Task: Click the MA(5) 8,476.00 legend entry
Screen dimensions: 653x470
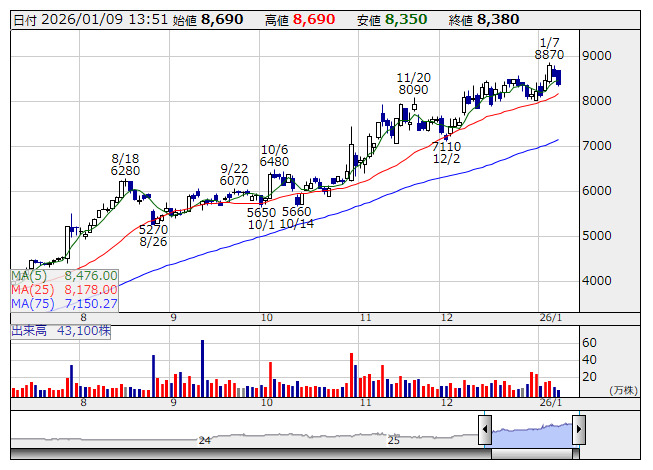Action: 65,276
